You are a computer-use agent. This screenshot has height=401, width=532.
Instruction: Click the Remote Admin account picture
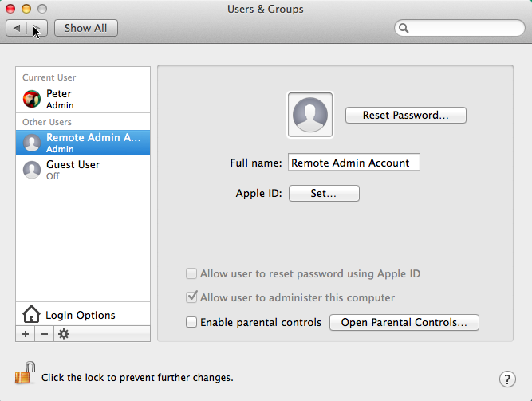pos(310,115)
